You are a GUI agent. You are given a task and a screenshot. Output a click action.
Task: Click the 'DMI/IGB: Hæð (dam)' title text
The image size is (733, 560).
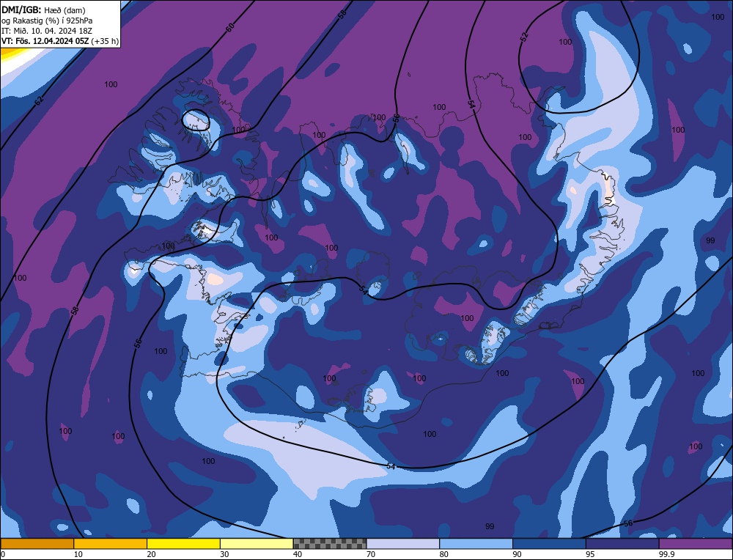coord(43,10)
